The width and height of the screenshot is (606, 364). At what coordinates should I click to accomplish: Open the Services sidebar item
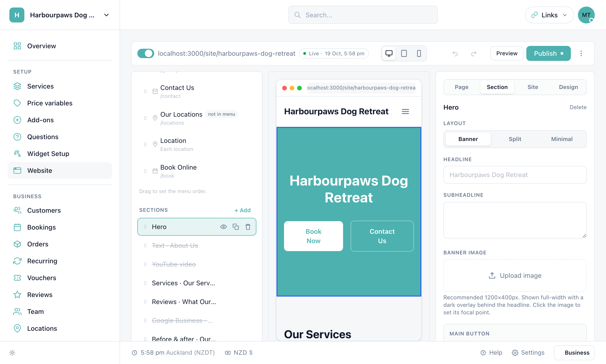60,86
